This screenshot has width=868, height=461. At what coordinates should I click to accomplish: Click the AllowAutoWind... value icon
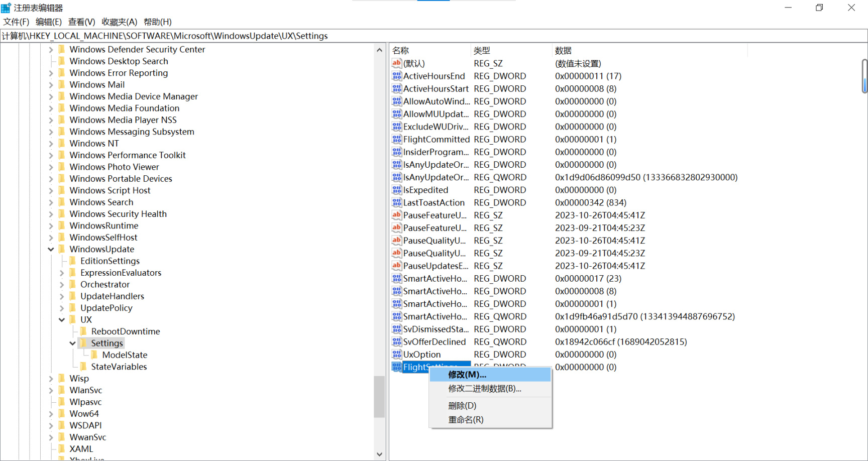coord(397,101)
